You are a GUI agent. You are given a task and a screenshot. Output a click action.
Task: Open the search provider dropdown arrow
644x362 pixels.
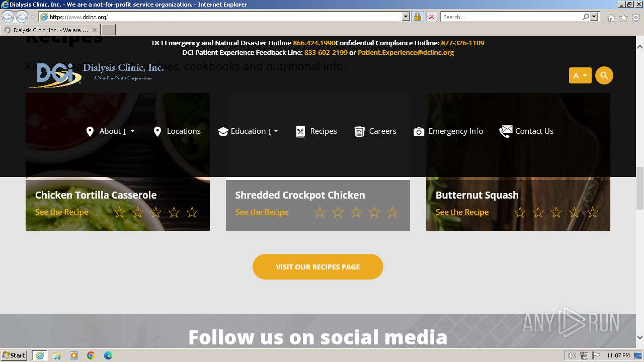594,17
